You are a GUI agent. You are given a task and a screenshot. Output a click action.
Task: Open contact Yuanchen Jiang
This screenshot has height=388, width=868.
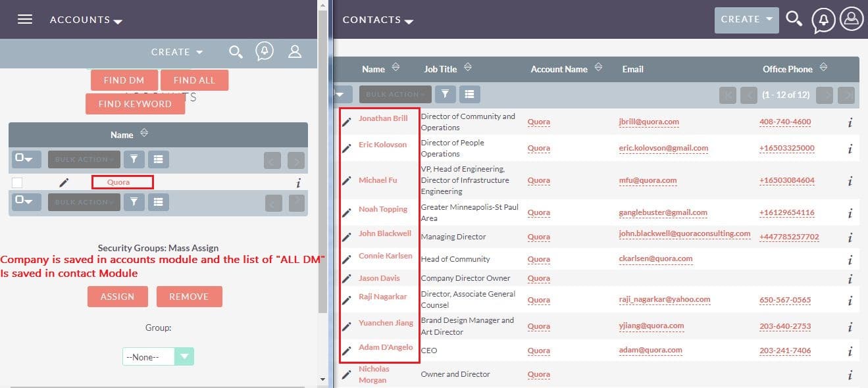coord(386,323)
